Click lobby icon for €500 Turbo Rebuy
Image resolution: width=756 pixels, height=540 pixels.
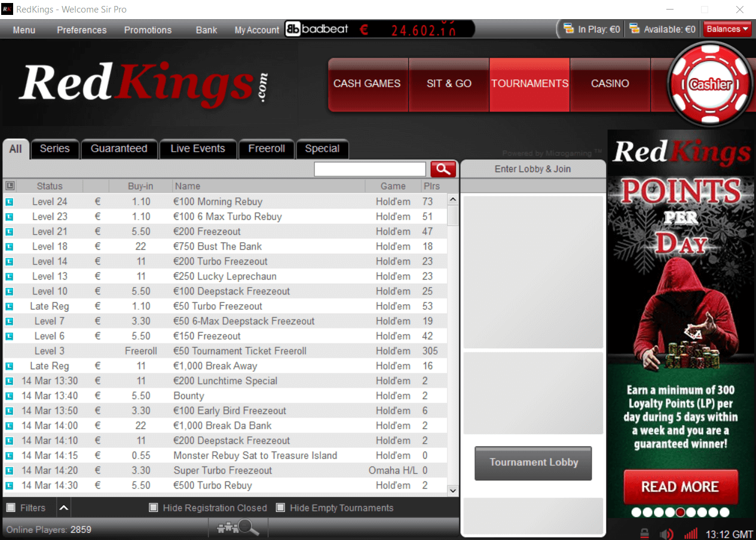point(9,486)
